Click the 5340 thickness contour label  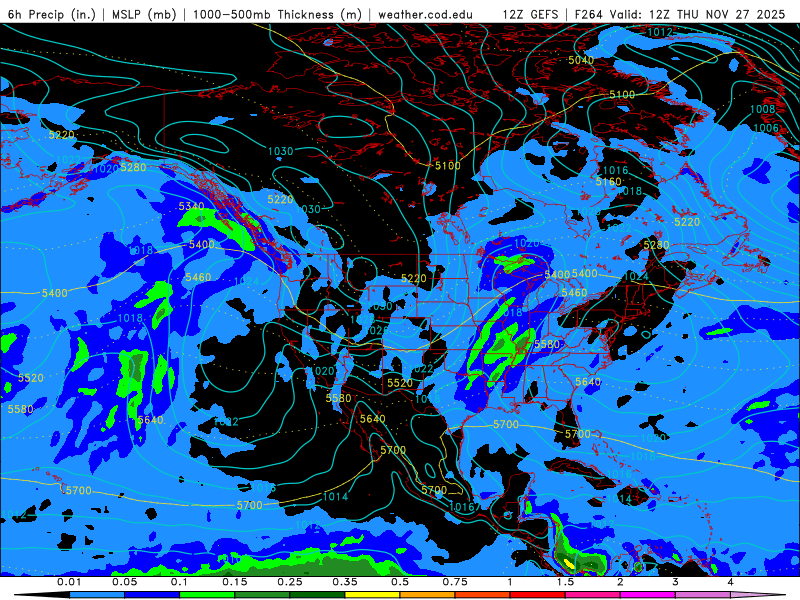click(191, 206)
